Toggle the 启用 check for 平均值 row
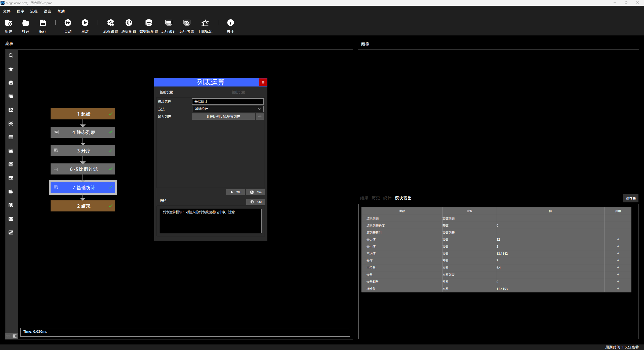644x350 pixels. 618,254
